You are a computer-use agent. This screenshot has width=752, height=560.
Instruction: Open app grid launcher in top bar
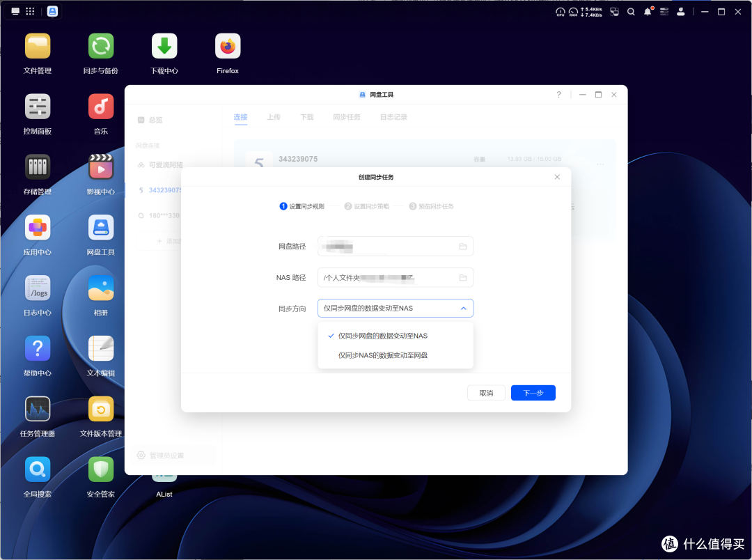(30, 11)
